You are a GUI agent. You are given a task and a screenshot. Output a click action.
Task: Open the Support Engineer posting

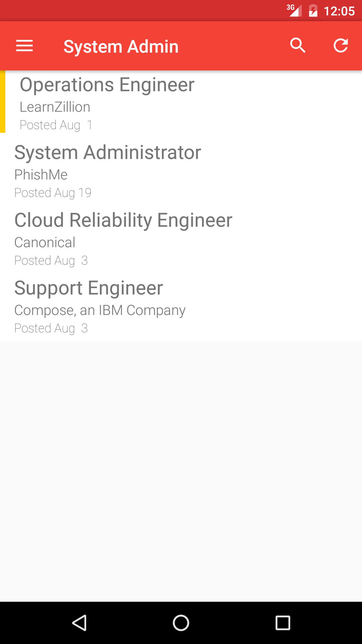(89, 288)
